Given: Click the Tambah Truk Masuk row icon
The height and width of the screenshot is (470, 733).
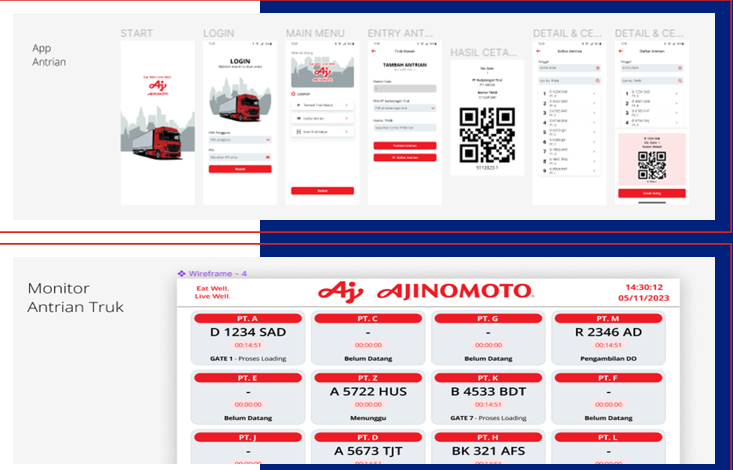Looking at the screenshot, I should [x=299, y=105].
